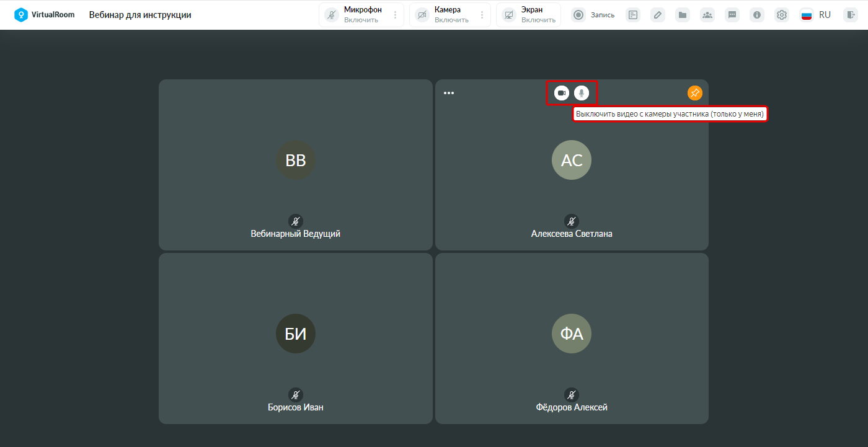The width and height of the screenshot is (868, 447).
Task: Start screen sharing with the Экран button
Action: 528,15
